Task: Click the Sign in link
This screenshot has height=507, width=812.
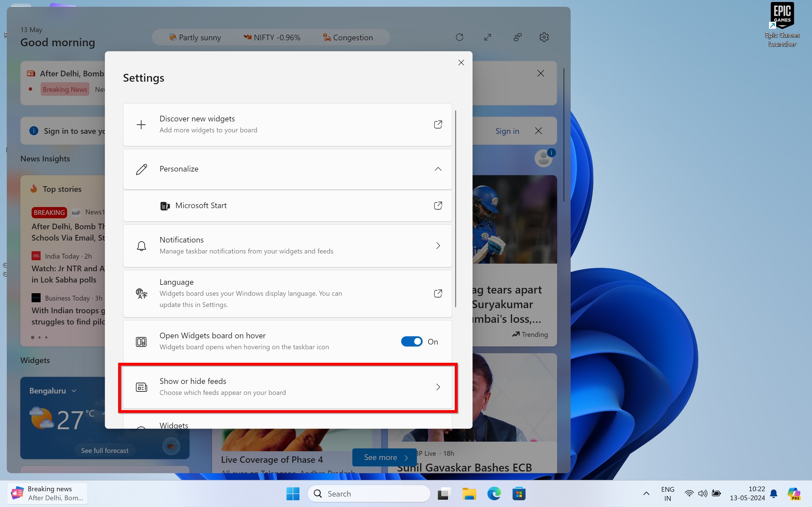Action: pyautogui.click(x=507, y=131)
